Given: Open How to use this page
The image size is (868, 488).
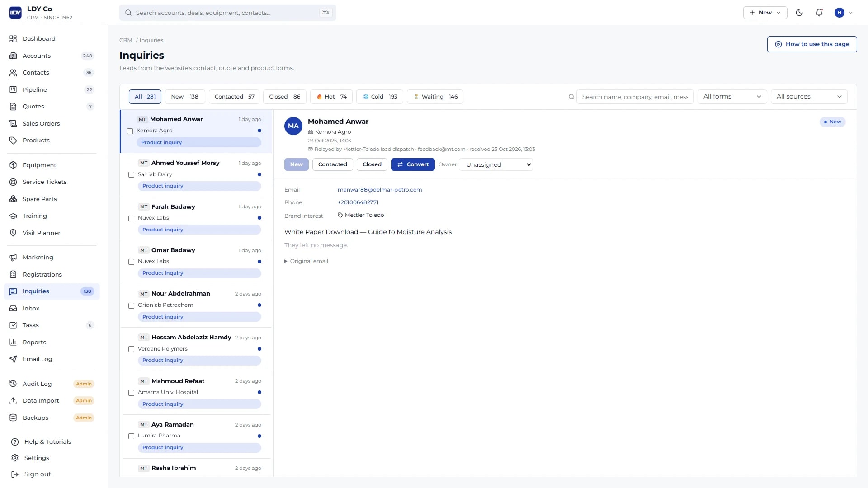Looking at the screenshot, I should [x=812, y=44].
